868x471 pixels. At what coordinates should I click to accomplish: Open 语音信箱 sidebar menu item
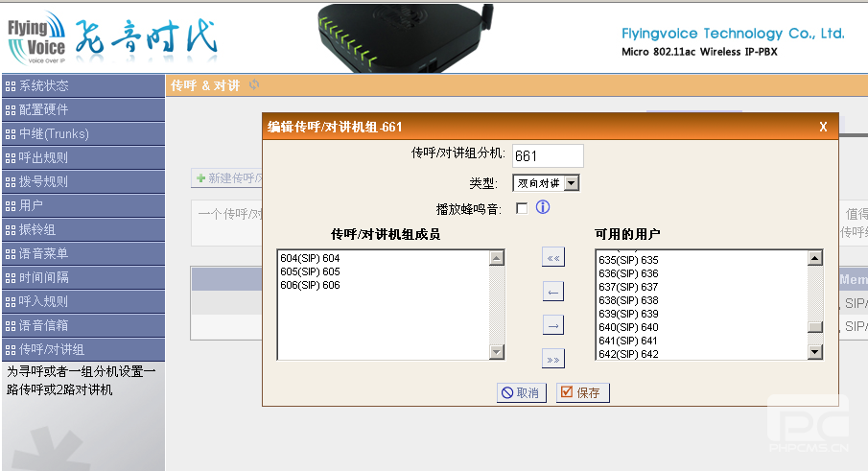click(x=82, y=325)
